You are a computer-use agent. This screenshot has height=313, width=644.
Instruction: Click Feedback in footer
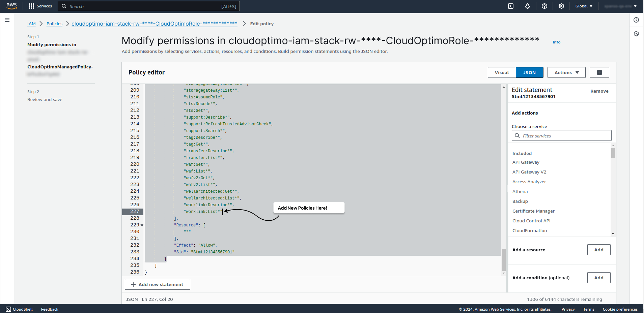pos(50,309)
